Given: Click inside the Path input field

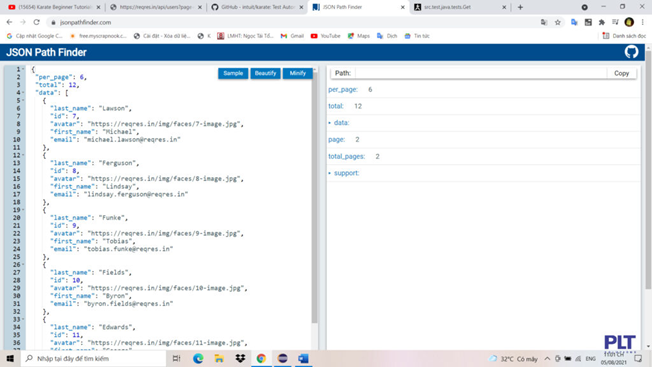Looking at the screenshot, I should pos(481,73).
